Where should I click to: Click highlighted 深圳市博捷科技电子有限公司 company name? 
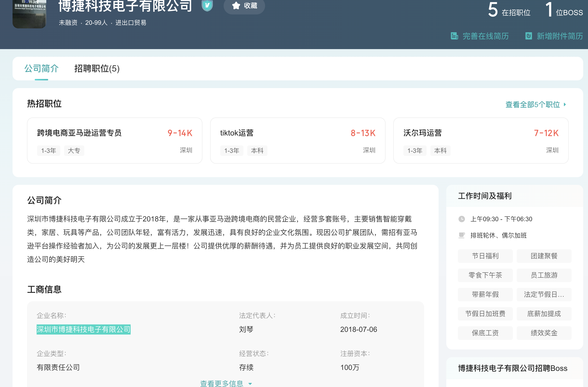coord(84,329)
